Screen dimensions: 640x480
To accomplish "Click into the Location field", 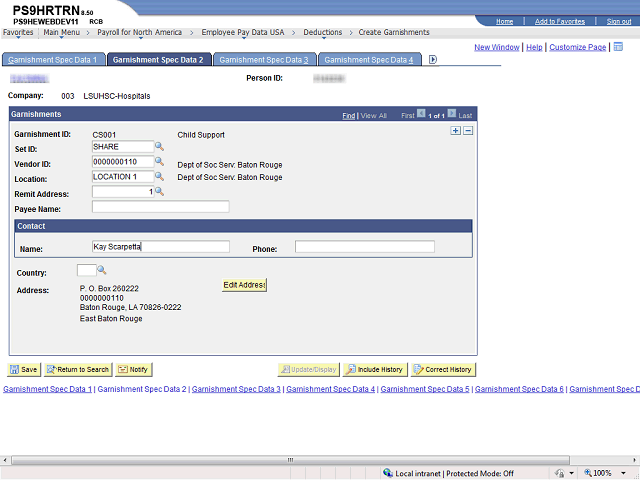I will coord(123,177).
